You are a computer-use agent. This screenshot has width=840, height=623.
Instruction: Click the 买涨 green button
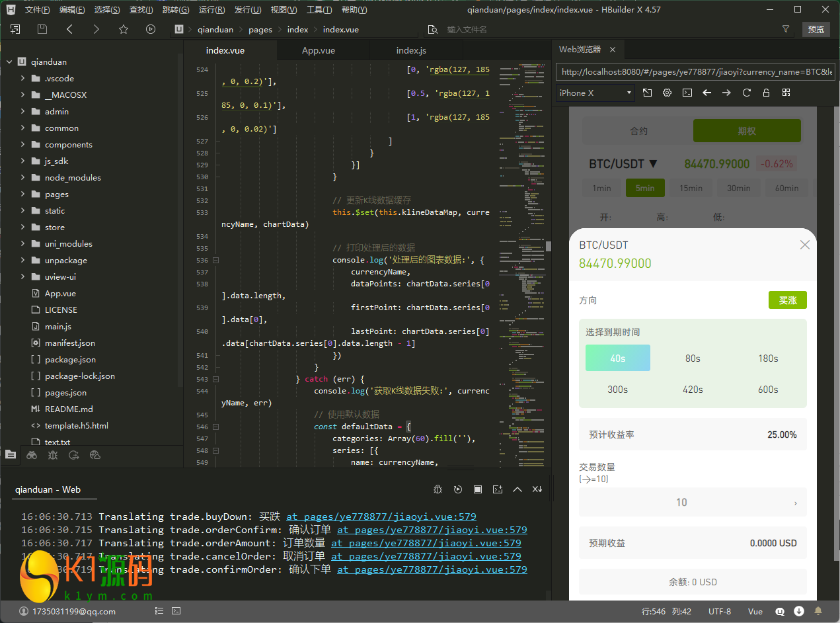[x=787, y=300]
